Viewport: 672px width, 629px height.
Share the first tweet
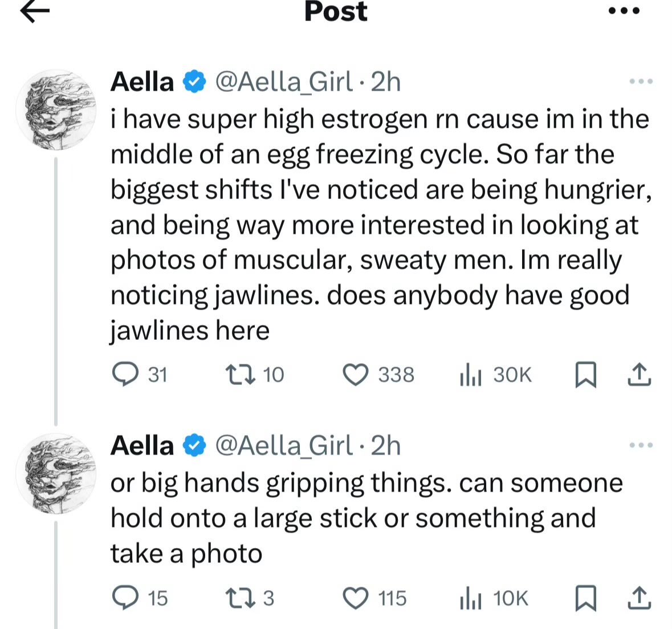(640, 374)
